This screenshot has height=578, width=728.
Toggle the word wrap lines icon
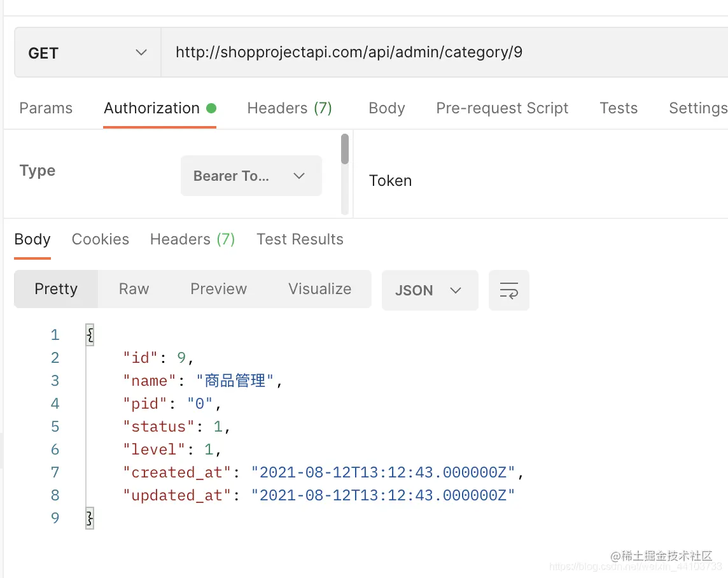click(x=509, y=290)
